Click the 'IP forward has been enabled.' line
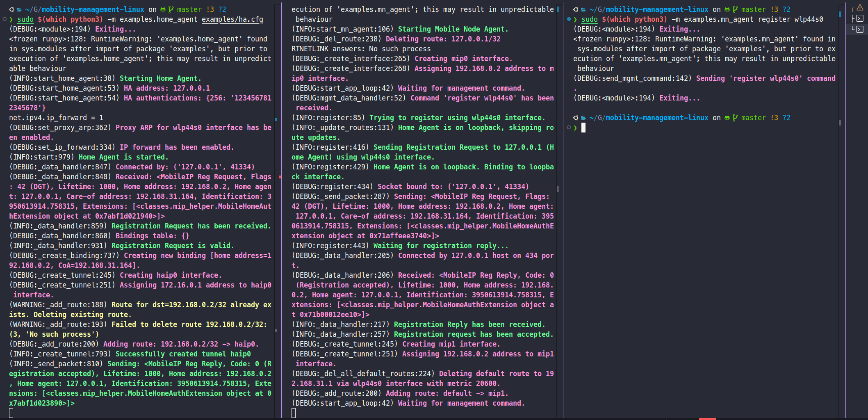The width and height of the screenshot is (868, 420). tap(122, 147)
